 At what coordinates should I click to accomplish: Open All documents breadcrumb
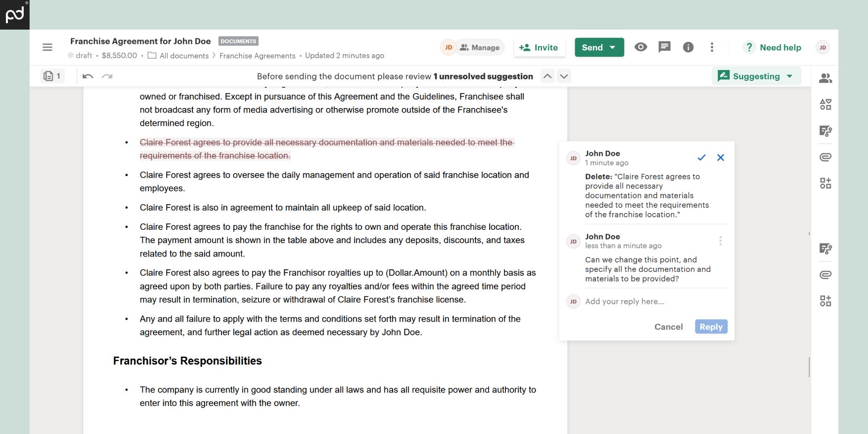(x=178, y=56)
